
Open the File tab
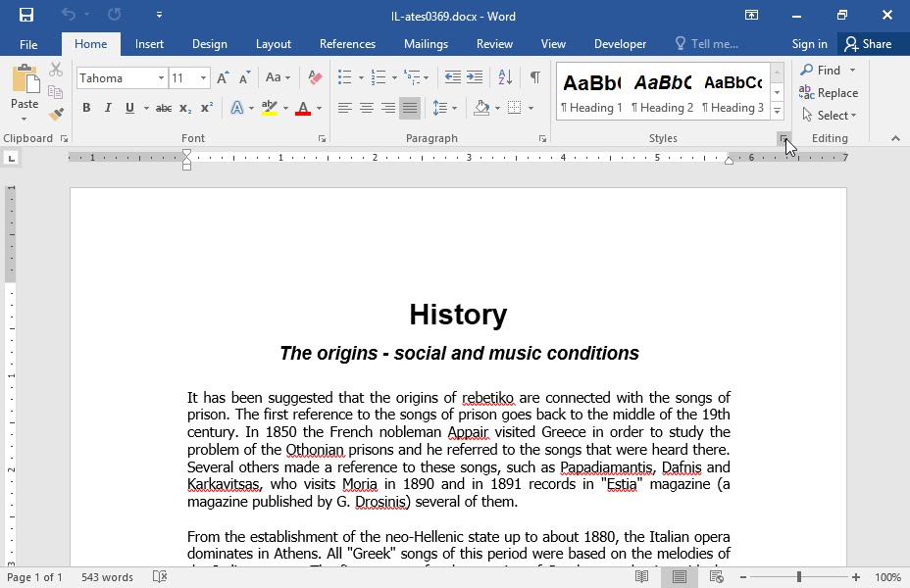[x=28, y=44]
